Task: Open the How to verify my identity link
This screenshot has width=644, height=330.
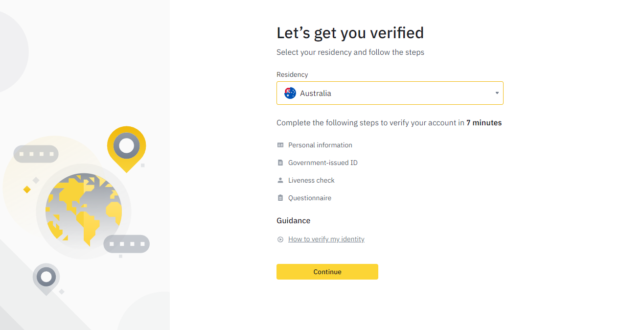Action: click(x=326, y=239)
